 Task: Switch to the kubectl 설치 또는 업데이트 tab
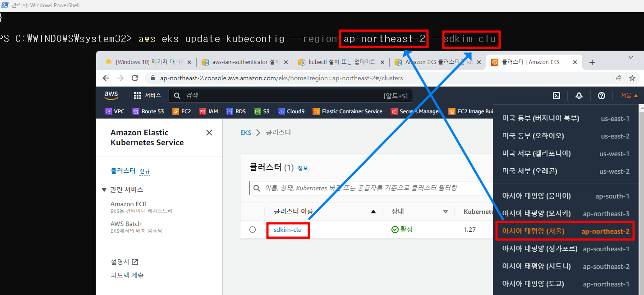coord(341,62)
